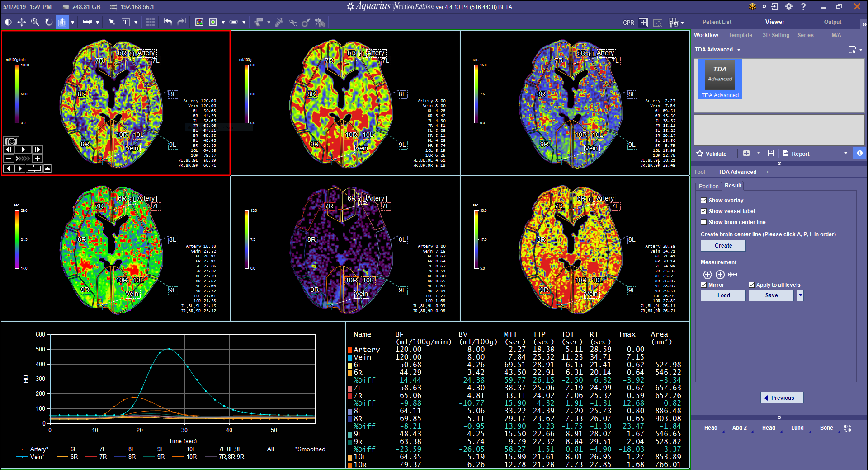The width and height of the screenshot is (868, 470).
Task: Click the undo arrow
Action: tap(168, 22)
